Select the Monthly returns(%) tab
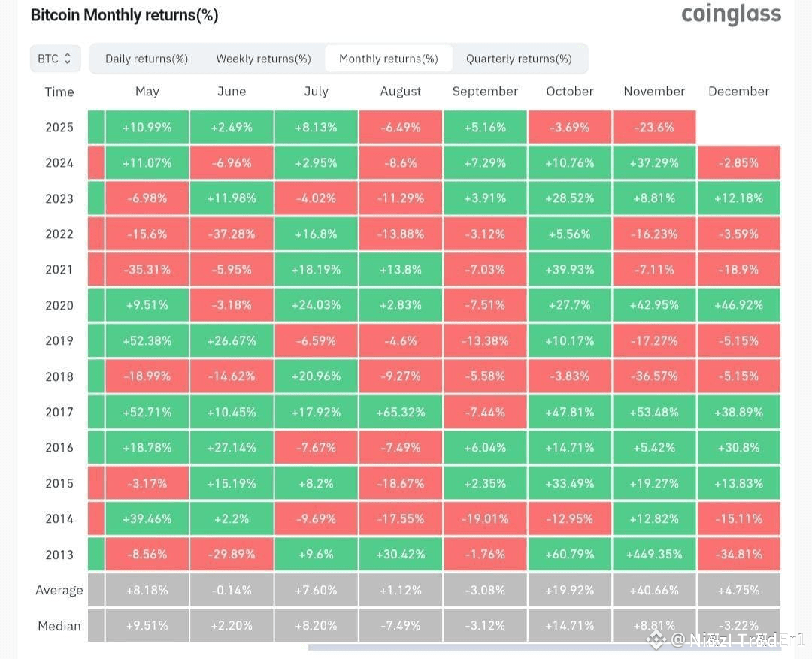 pyautogui.click(x=389, y=59)
